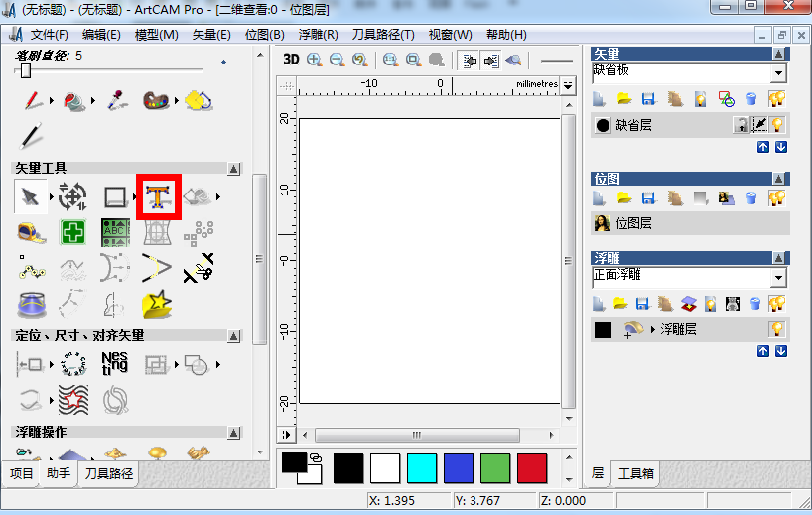Move relief layer up

click(763, 351)
